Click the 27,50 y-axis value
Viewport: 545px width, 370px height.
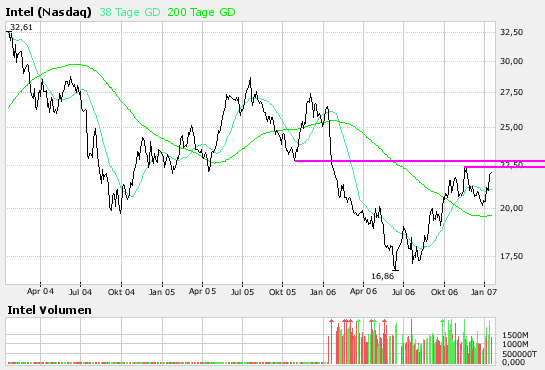click(511, 92)
